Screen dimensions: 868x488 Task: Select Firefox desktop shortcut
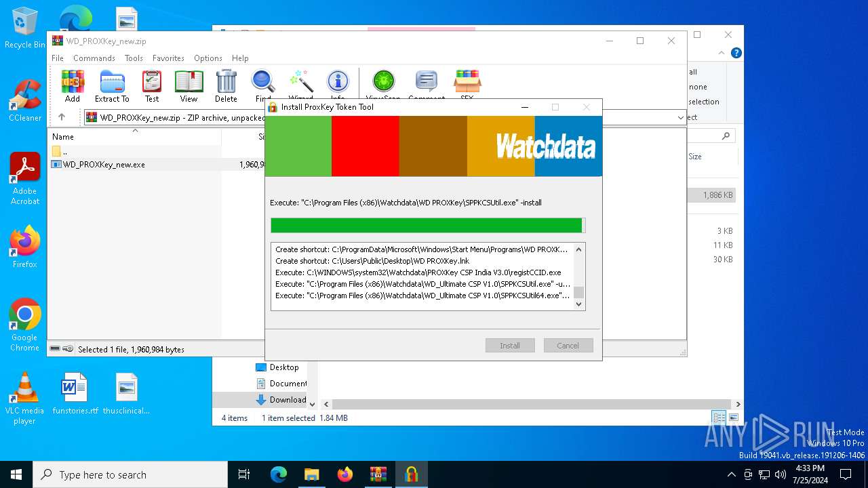pos(24,247)
